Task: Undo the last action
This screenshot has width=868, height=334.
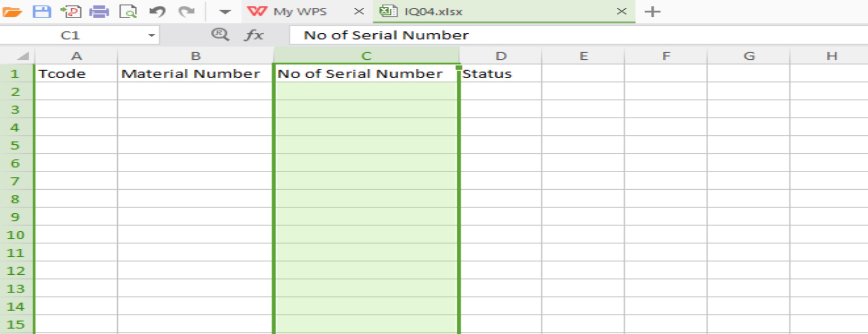Action: (x=157, y=12)
